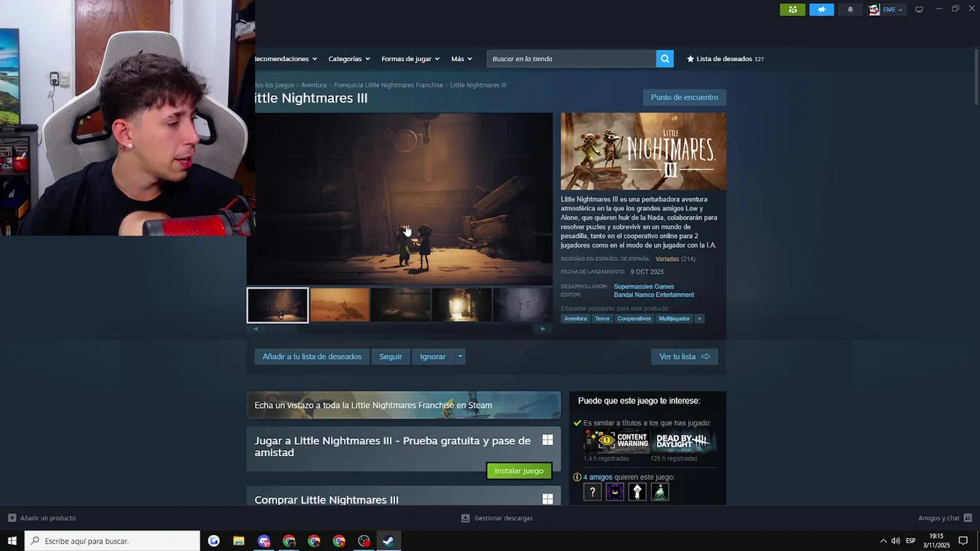This screenshot has width=980, height=551.
Task: Click Añadir a tu lista de deseados
Action: click(312, 357)
